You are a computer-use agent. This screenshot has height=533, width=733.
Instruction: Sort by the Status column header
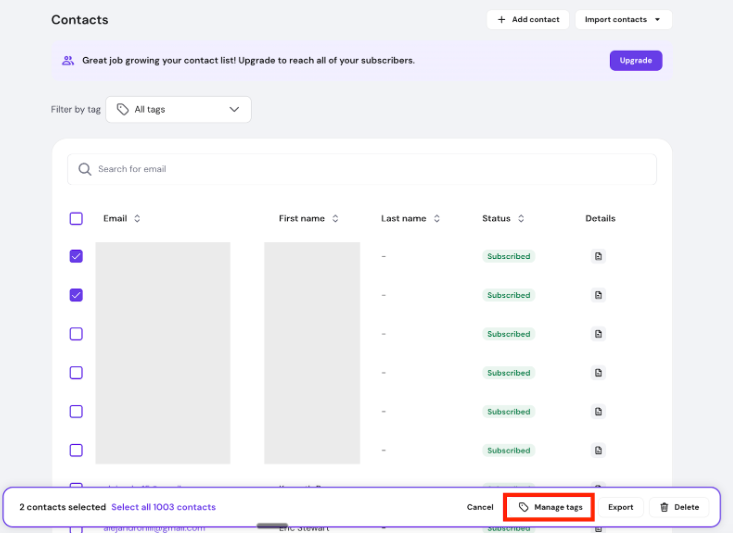tap(503, 219)
